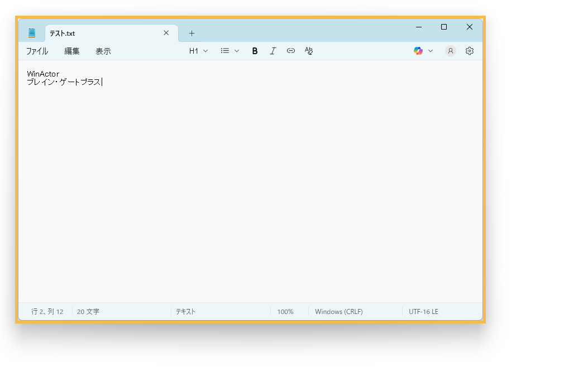The image size is (588, 371).
Task: Expand the list style dropdown arrow
Action: coord(237,51)
